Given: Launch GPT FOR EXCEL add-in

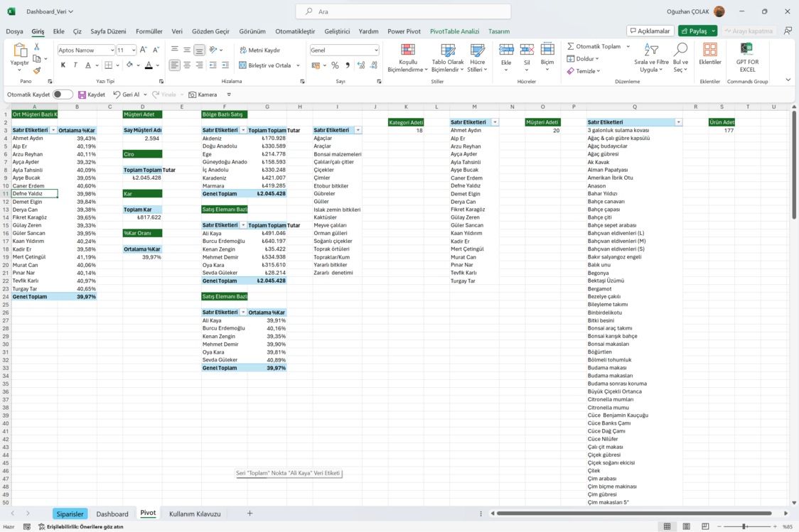Looking at the screenshot, I should (747, 58).
